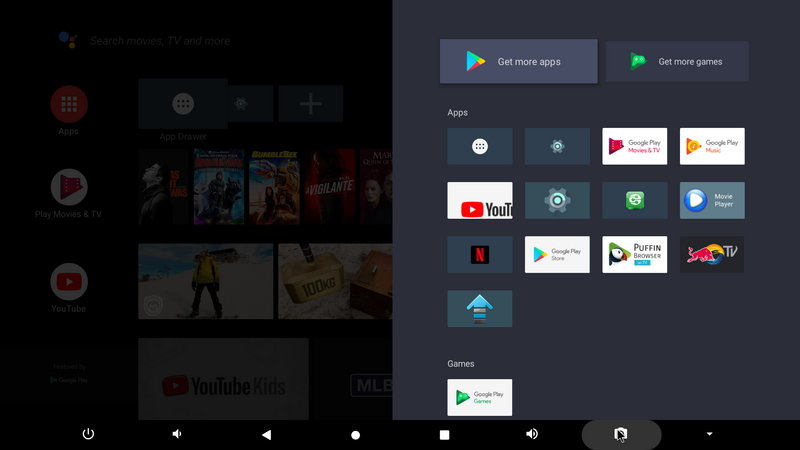Open Google Play Movies & TV app tile

click(x=634, y=146)
